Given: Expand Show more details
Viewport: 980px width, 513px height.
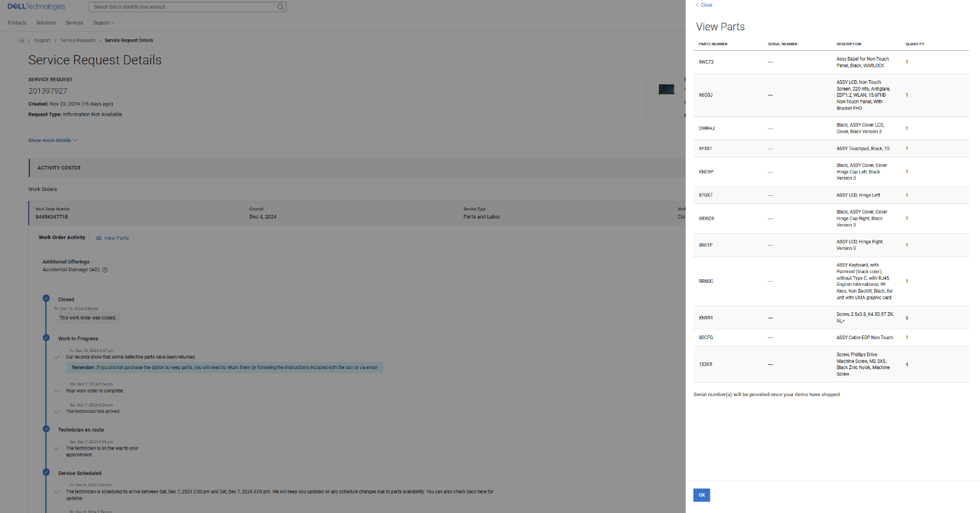Looking at the screenshot, I should (x=53, y=140).
